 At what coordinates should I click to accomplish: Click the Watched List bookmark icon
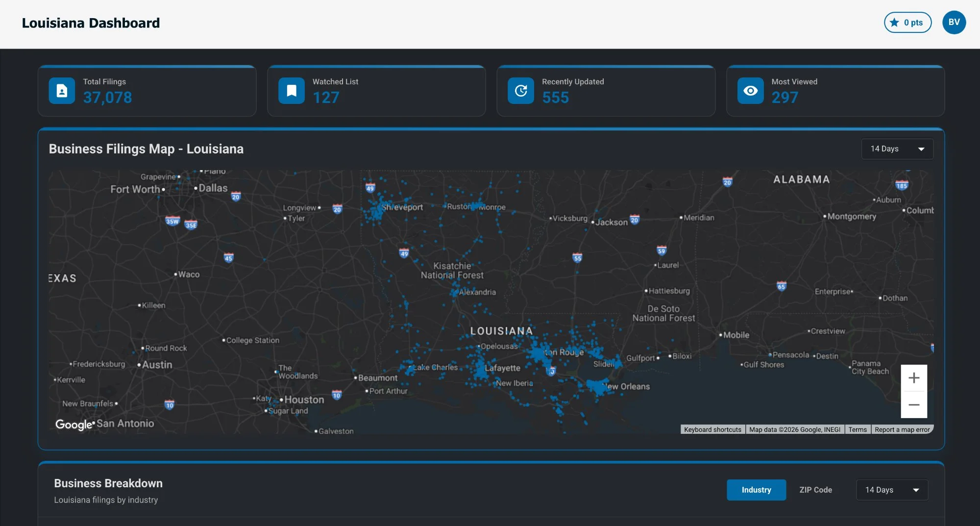[x=292, y=91]
